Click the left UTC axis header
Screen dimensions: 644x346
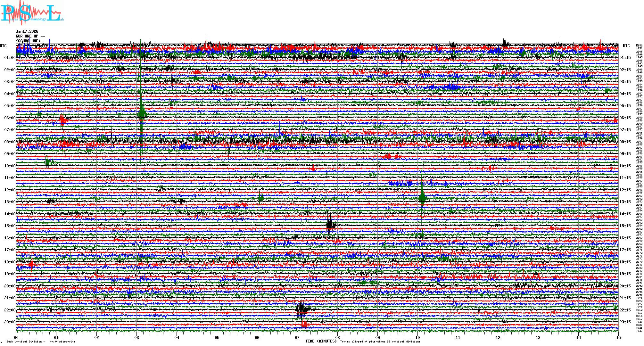click(3, 46)
